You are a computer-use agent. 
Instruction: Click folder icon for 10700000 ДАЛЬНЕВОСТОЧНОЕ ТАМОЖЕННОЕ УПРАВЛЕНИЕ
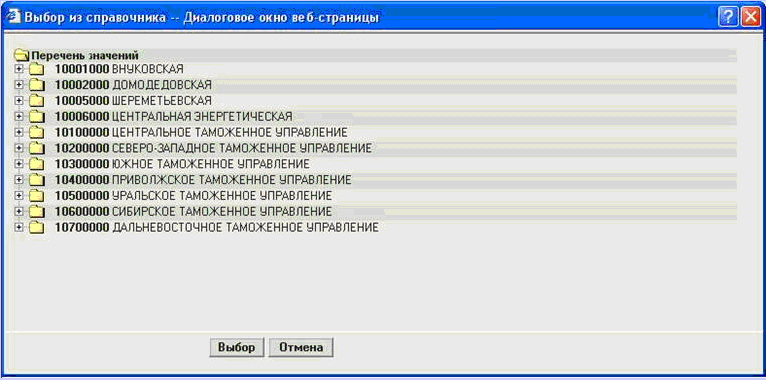coord(37,228)
